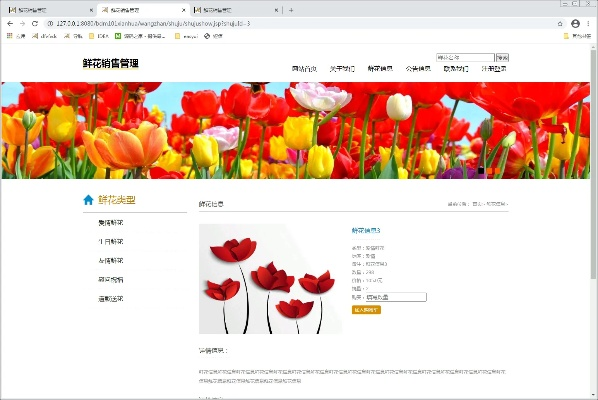Select the first flower category in sidebar

111,223
